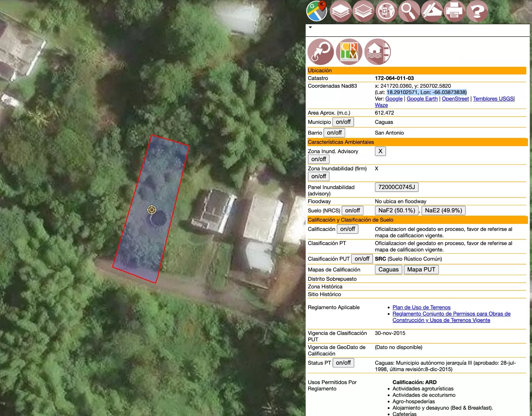
Task: Open the Caguas calificación map button
Action: [x=388, y=269]
